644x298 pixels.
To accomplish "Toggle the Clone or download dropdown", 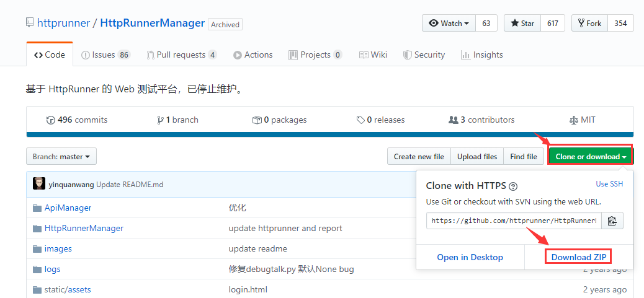I will pos(591,157).
